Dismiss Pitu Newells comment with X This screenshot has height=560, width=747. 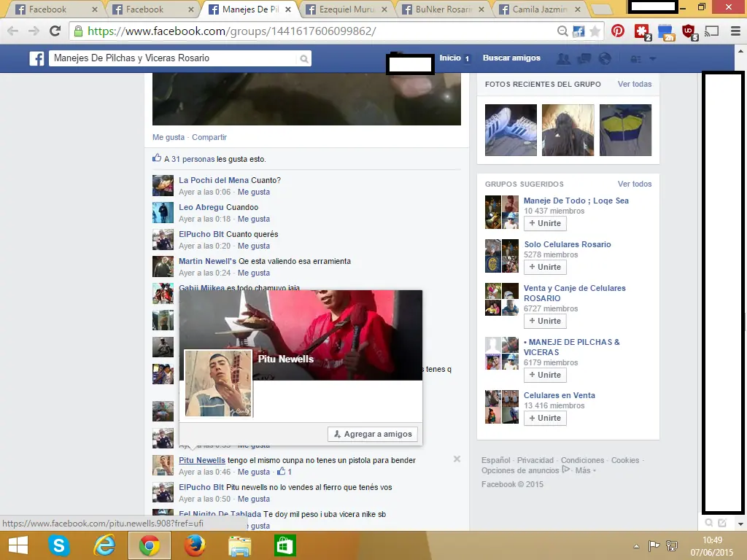coord(457,459)
